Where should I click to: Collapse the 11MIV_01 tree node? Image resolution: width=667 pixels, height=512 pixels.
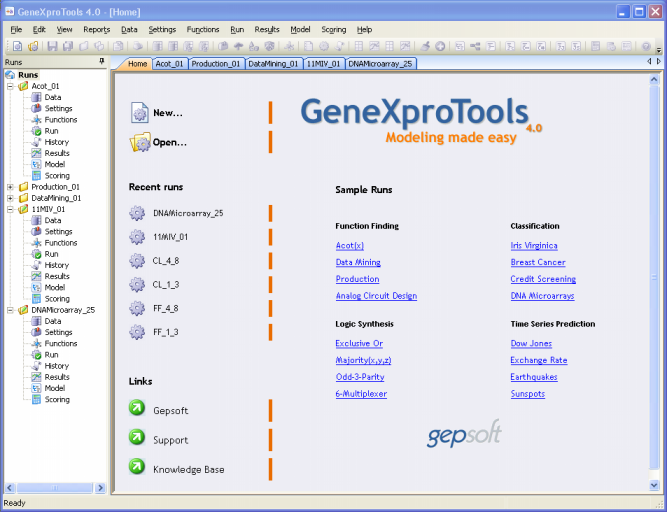[x=10, y=209]
